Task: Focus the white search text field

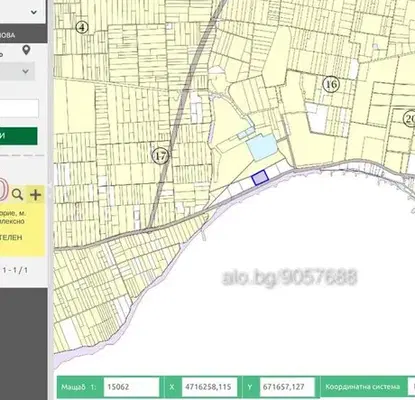Action: point(19,108)
